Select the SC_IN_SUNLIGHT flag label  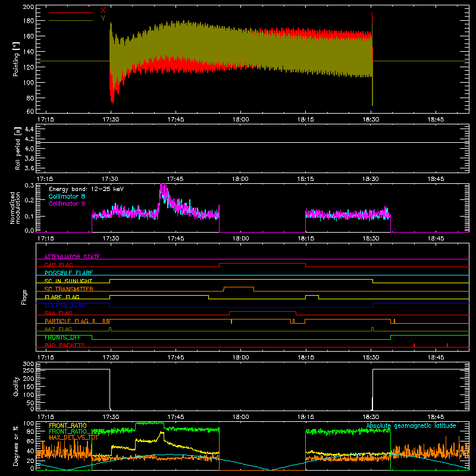pos(68,281)
